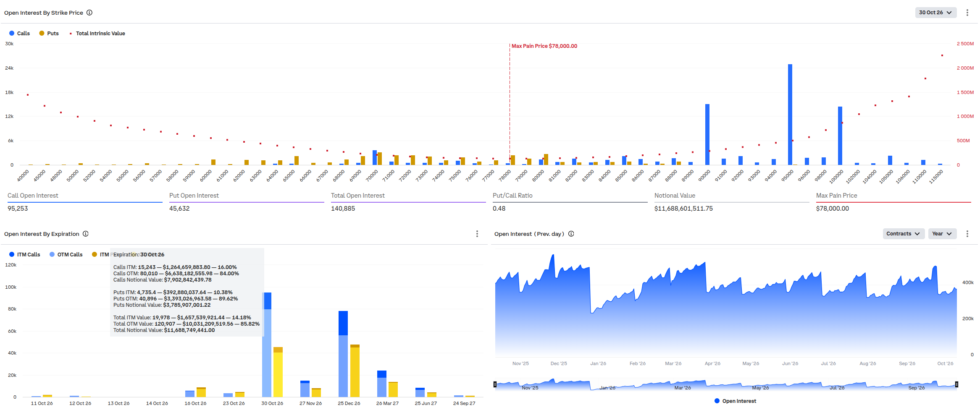Open info icon beside Open Interest By Strike Price
980x410 pixels.
pyautogui.click(x=89, y=13)
